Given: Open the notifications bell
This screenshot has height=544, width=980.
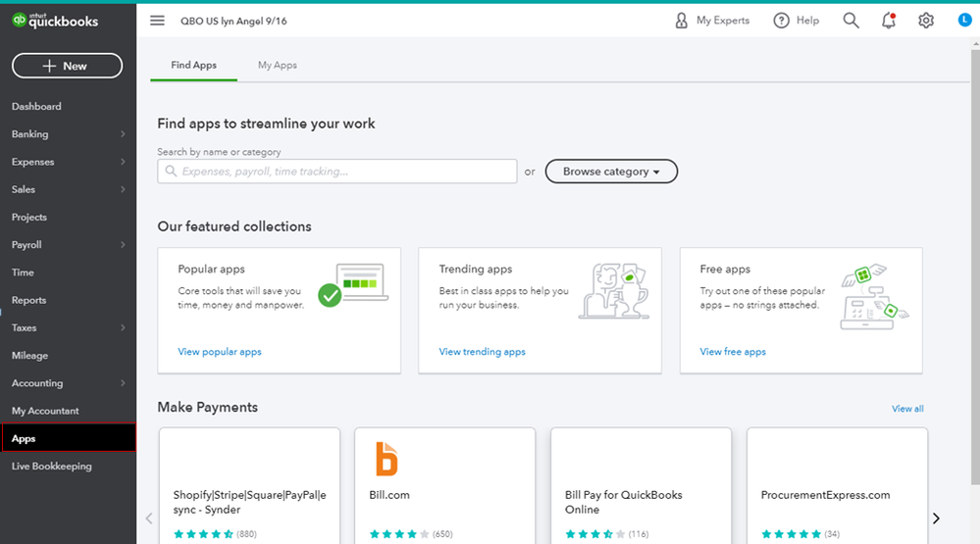Looking at the screenshot, I should click(x=889, y=21).
